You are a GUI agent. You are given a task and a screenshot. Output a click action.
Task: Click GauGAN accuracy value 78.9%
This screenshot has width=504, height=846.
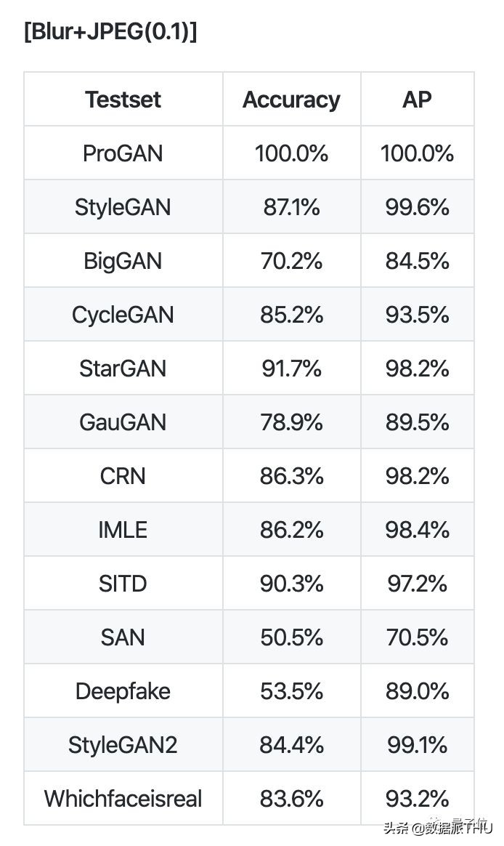pos(291,422)
